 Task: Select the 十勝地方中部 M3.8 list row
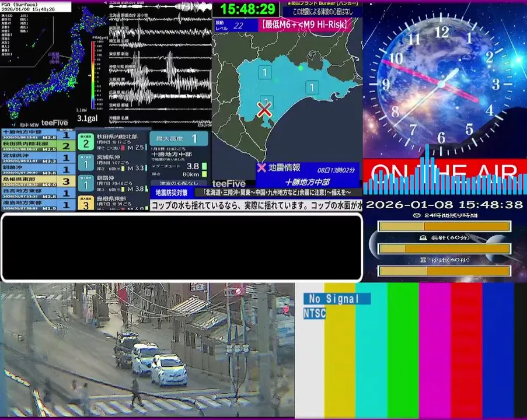38,134
